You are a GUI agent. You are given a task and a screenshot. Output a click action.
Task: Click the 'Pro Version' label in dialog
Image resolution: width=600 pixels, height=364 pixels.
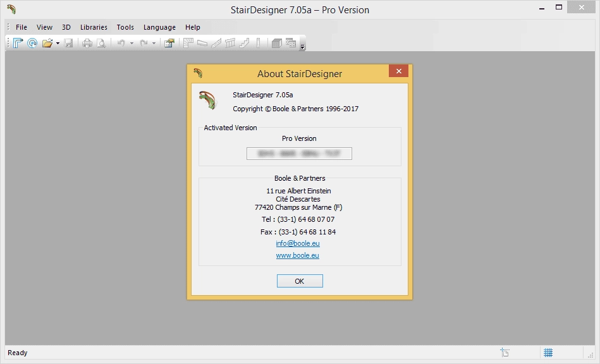pyautogui.click(x=299, y=138)
